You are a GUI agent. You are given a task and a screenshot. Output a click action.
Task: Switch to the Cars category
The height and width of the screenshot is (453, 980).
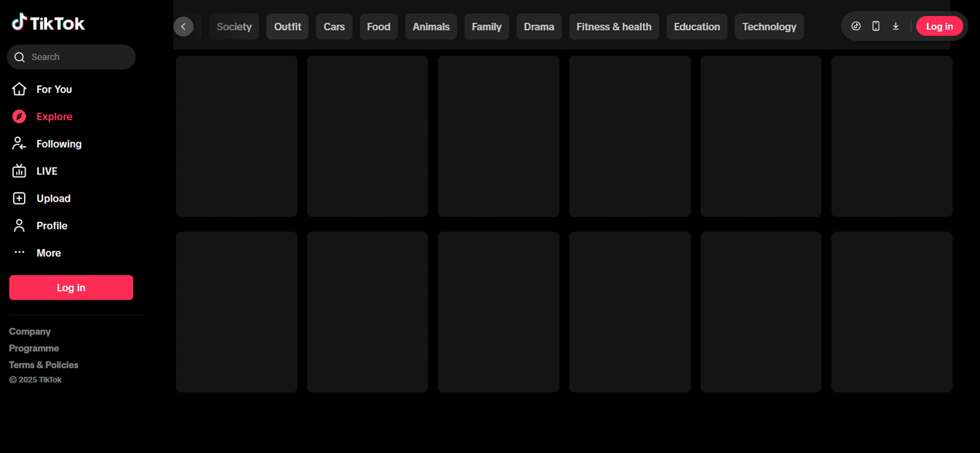tap(334, 26)
